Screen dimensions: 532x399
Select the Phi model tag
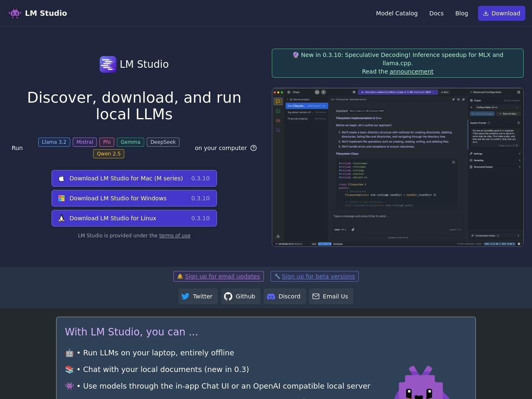[x=107, y=142]
